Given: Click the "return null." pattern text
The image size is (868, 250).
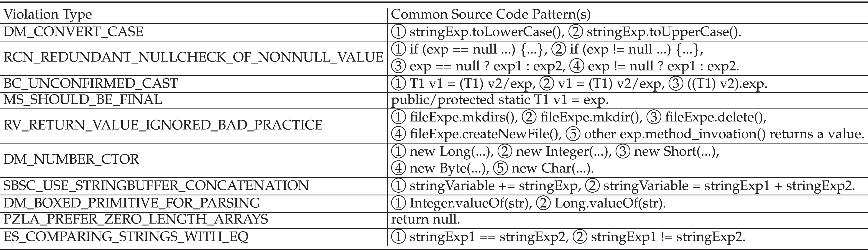Looking at the screenshot, I should click(425, 220).
